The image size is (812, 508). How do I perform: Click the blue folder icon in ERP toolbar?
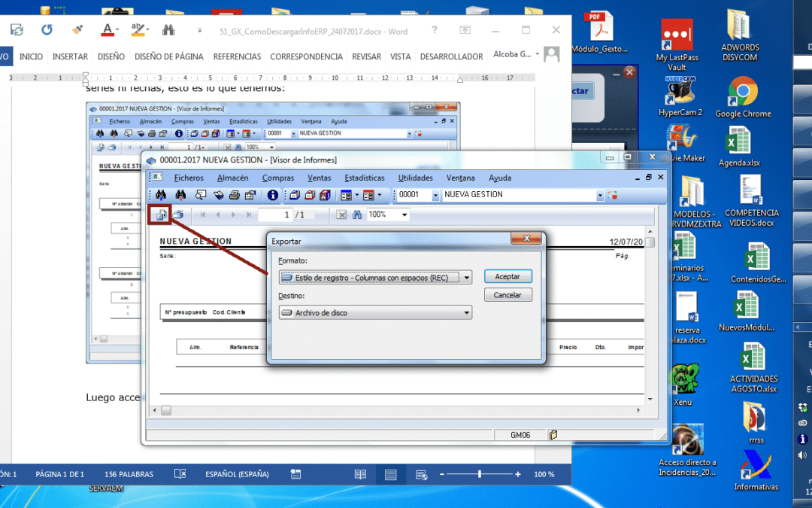295,195
